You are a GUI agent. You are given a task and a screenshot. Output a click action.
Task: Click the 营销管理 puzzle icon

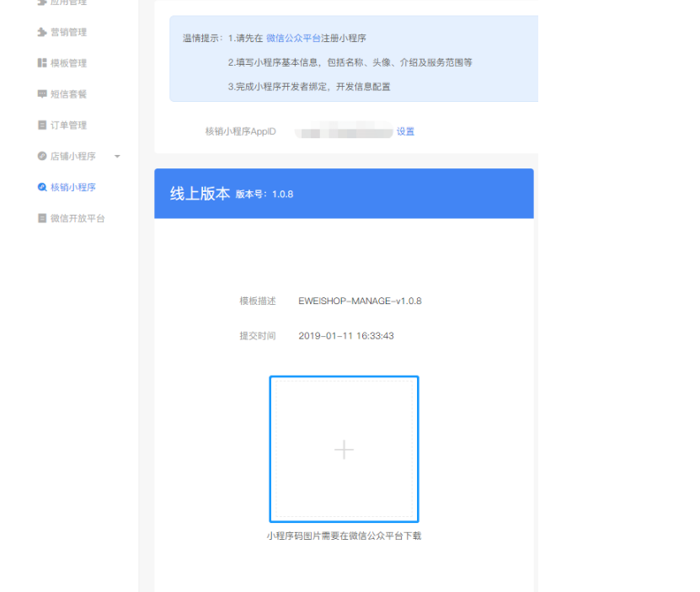pyautogui.click(x=42, y=32)
